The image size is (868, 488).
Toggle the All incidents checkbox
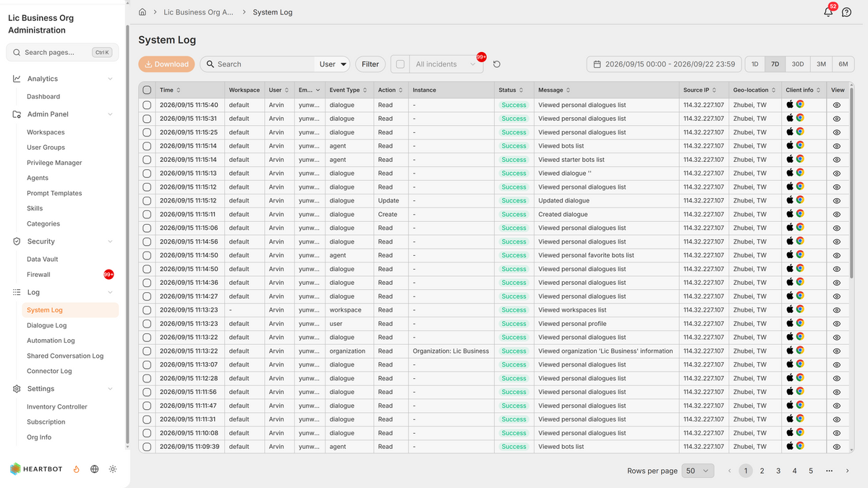400,64
